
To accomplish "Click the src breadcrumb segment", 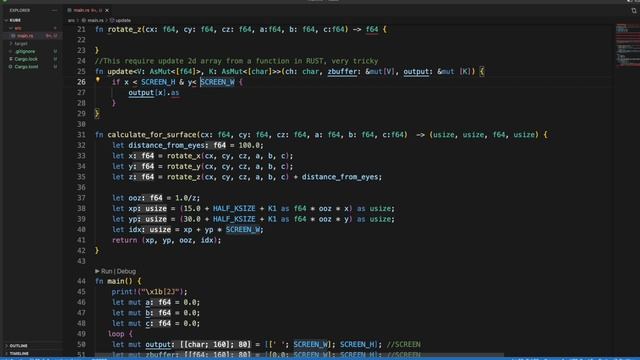I will coord(71,20).
